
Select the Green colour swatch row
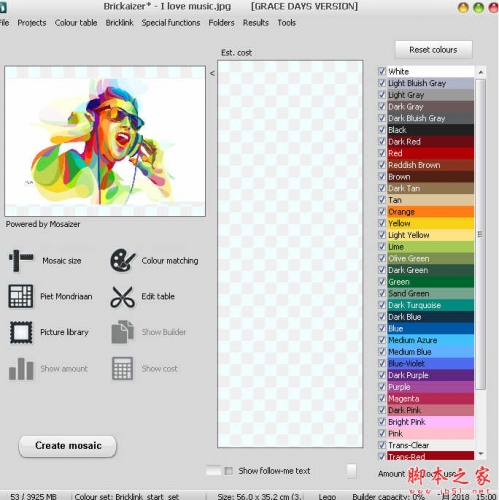point(431,282)
